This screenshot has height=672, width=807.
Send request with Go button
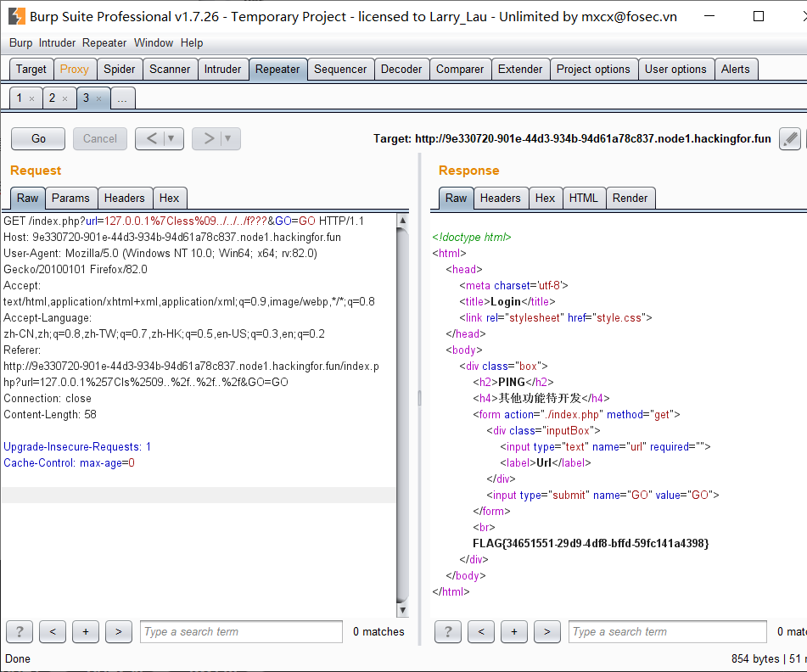click(38, 138)
